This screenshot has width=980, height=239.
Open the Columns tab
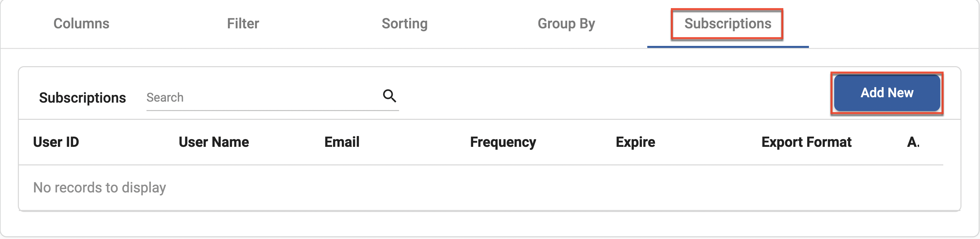pos(81,24)
